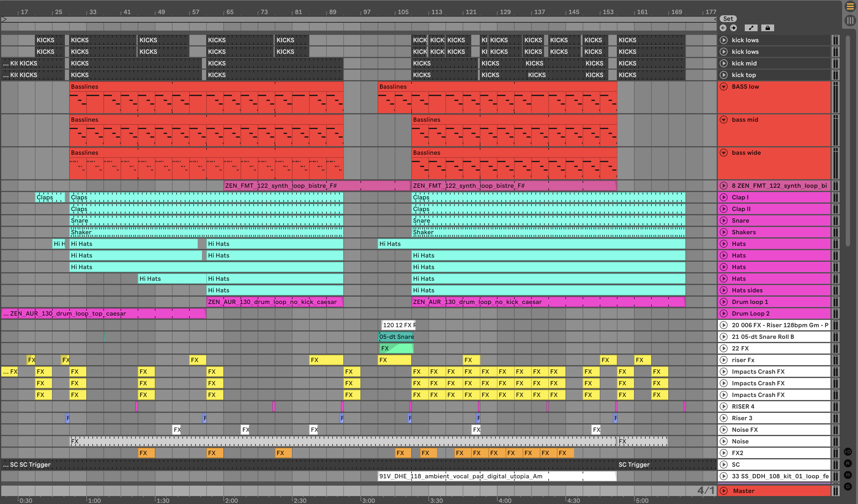
Task: Click bar 97 in the beat-time ruler
Action: [367, 12]
